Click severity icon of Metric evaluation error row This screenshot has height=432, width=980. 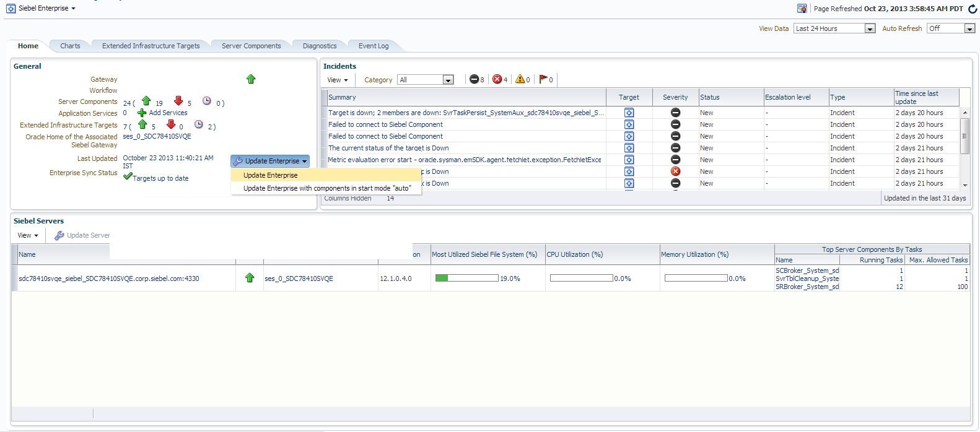(676, 160)
